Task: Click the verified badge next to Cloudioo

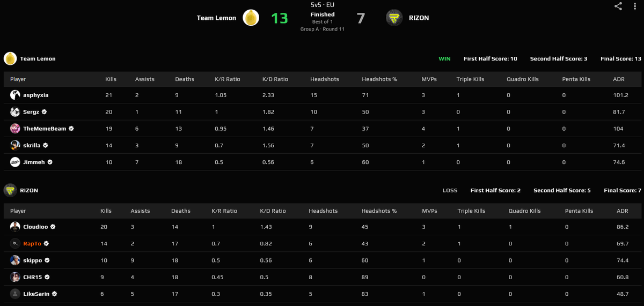Action: 53,227
